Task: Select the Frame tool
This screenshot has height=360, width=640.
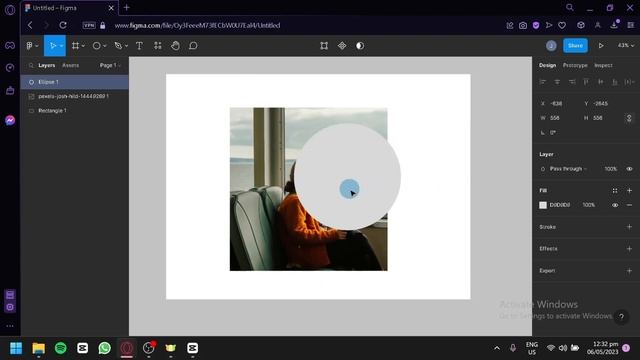Action: click(76, 46)
